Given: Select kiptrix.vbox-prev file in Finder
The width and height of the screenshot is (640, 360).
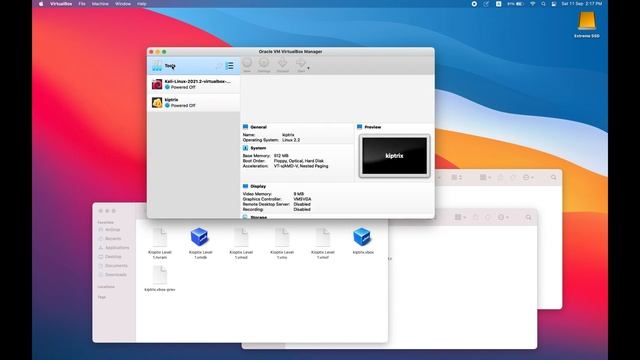Looking at the screenshot, I should coord(160,278).
